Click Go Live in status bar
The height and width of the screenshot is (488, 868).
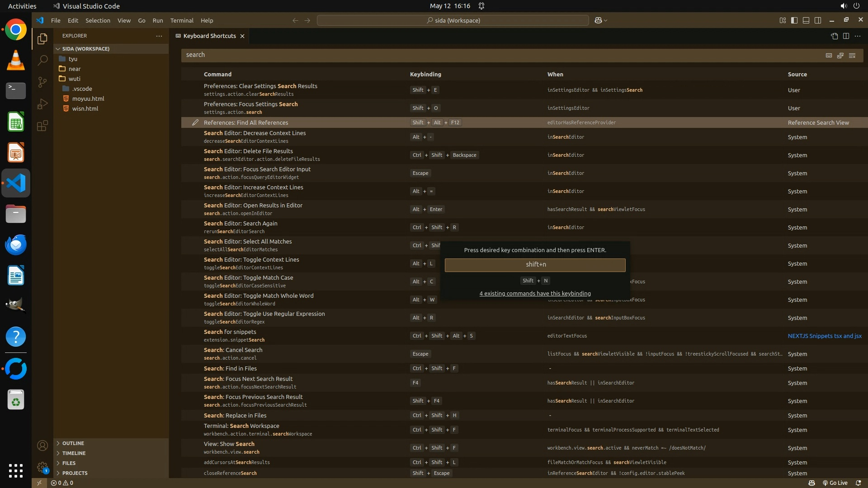pyautogui.click(x=835, y=483)
